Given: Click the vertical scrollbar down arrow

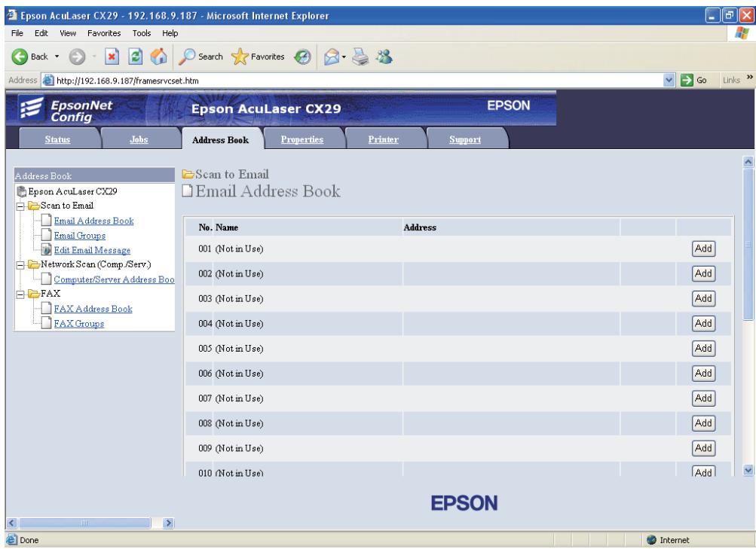Looking at the screenshot, I should click(x=748, y=470).
